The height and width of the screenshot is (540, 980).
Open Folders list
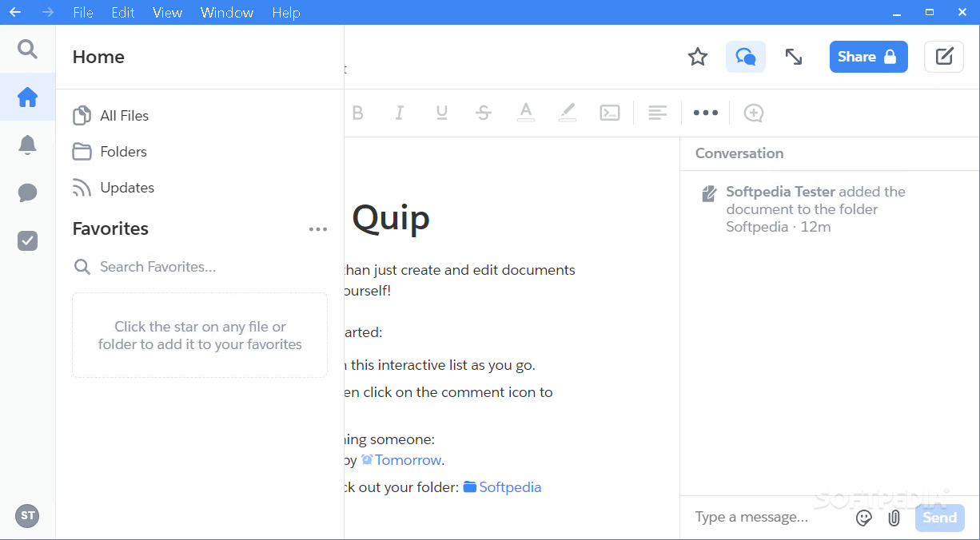click(x=110, y=152)
